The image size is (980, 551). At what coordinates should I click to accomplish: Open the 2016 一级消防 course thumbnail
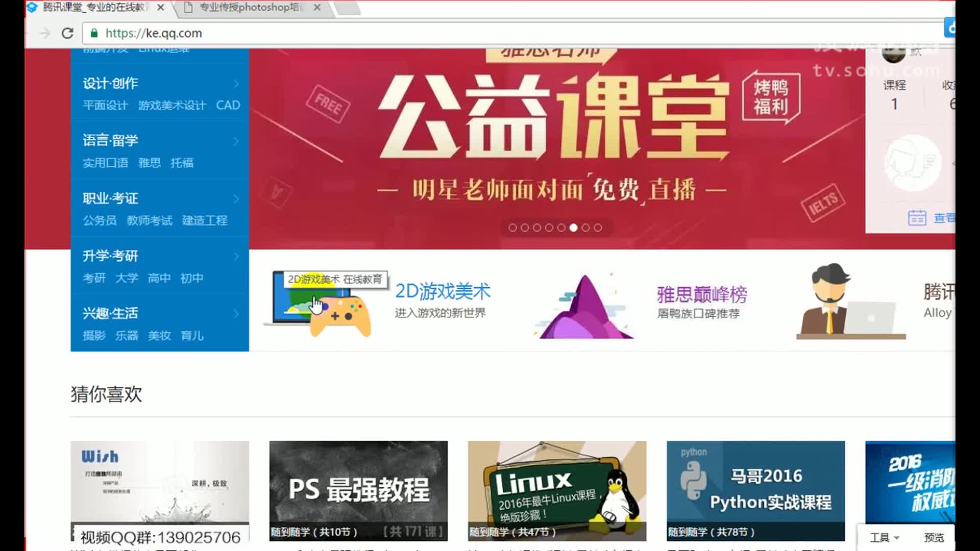point(910,482)
